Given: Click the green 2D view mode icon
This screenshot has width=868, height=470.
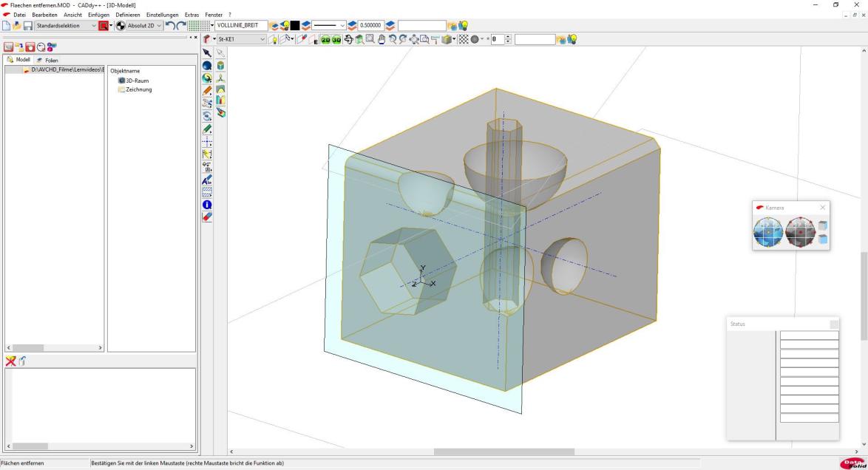Looking at the screenshot, I should [325, 39].
